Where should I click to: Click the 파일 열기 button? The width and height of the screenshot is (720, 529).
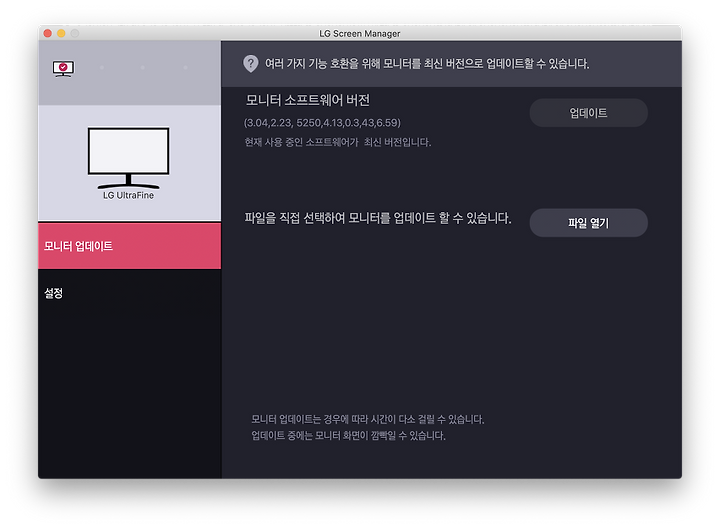point(588,223)
